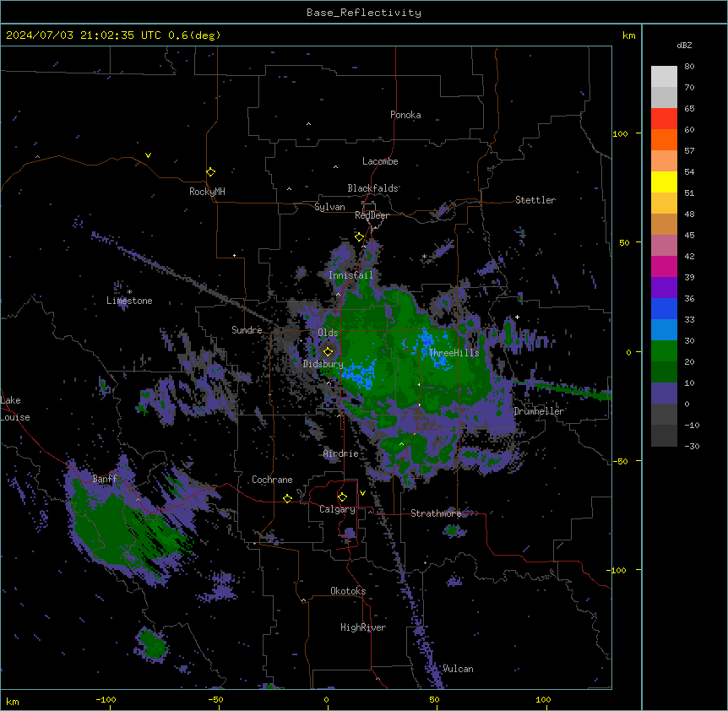Screen dimensions: 728x711
Task: Click the Lake Louise label
Action: point(14,409)
